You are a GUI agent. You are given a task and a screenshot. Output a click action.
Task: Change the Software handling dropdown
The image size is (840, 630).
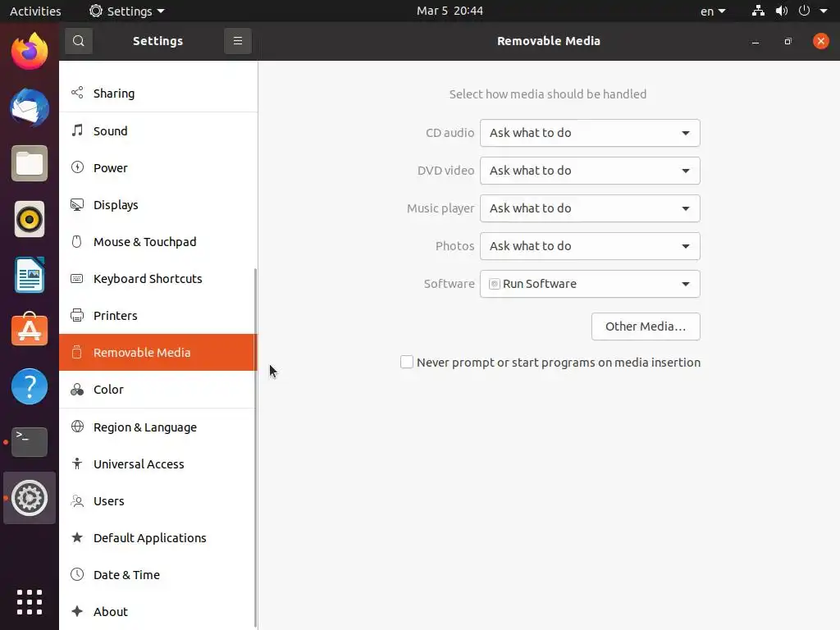[590, 284]
